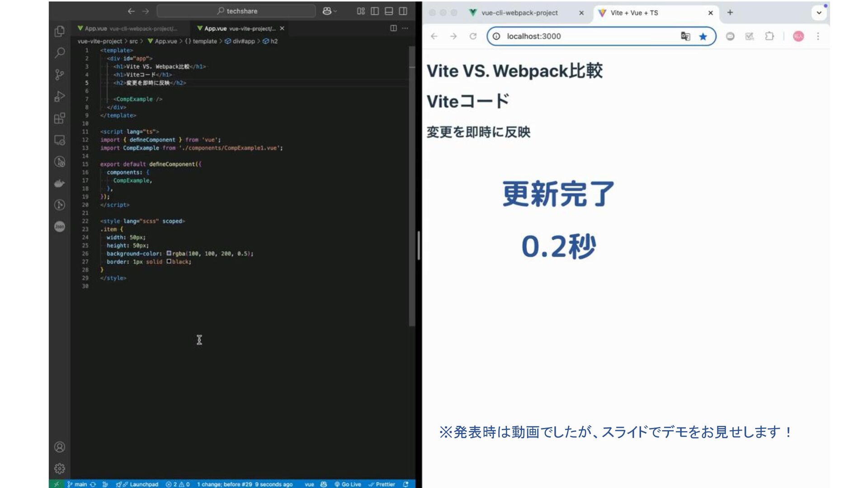Close the App.vue vue-vite-project tab
The width and height of the screenshot is (868, 488).
[282, 28]
